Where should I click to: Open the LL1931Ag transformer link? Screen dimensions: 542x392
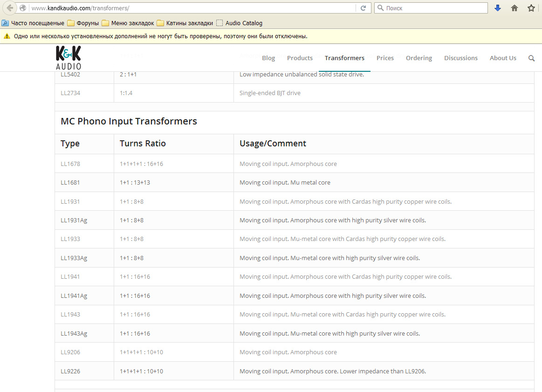click(74, 220)
